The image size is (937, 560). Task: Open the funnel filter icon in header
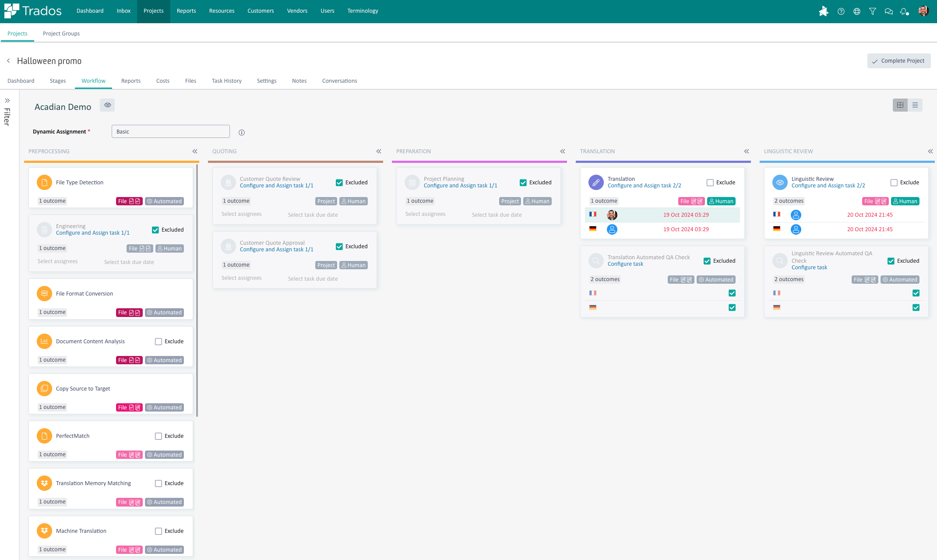point(873,11)
